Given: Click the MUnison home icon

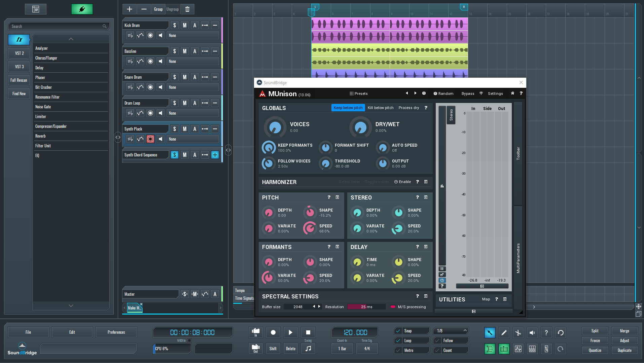Looking at the screenshot, I should [512, 93].
